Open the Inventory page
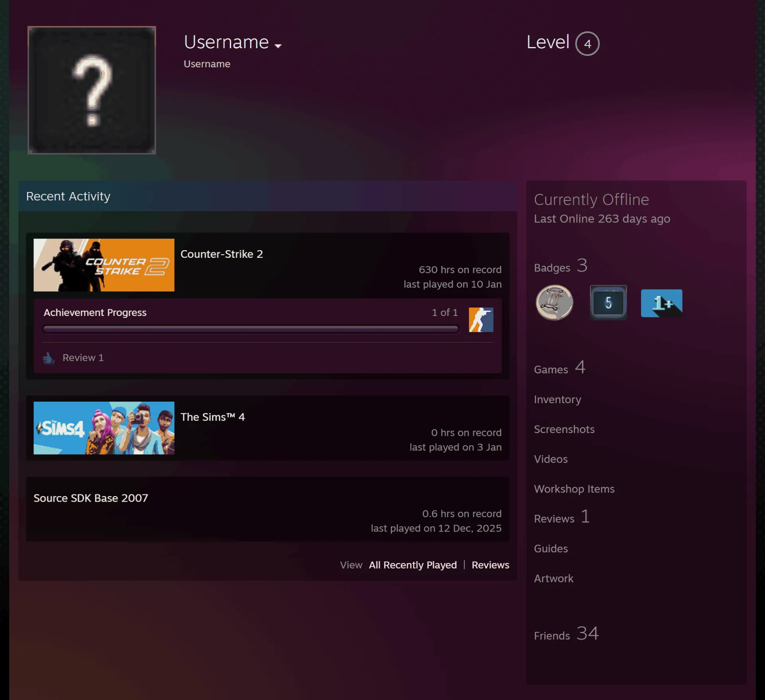The image size is (765, 700). click(x=557, y=399)
